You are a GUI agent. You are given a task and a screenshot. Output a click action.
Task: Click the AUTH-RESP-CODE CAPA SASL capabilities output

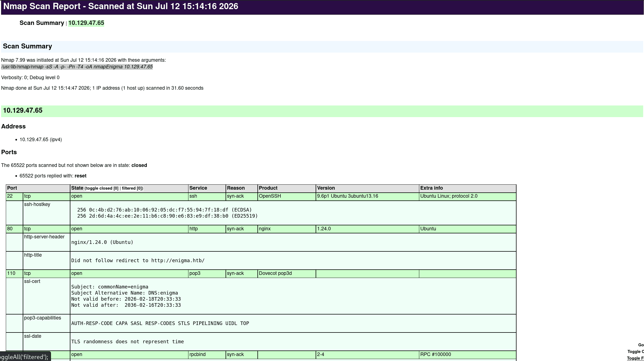pyautogui.click(x=160, y=323)
